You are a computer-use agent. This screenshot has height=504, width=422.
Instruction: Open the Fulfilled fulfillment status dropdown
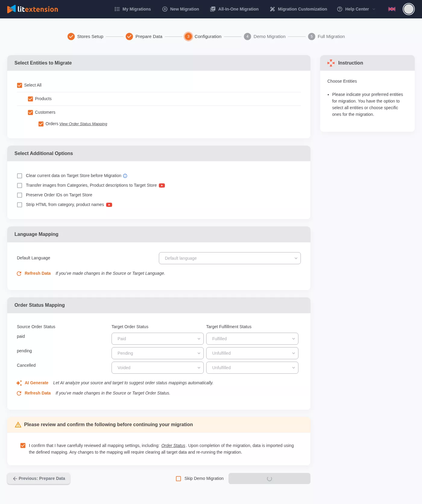point(252,339)
